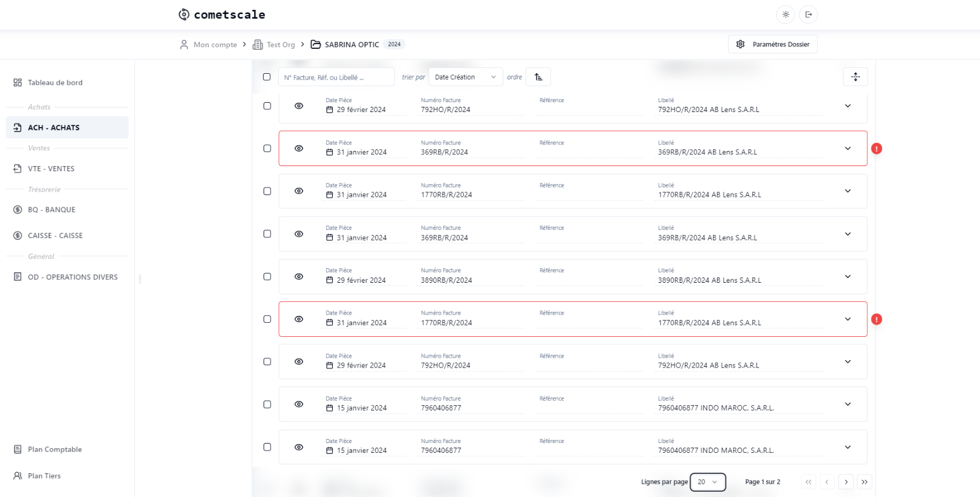The height and width of the screenshot is (497, 980).
Task: Click the Paramètres Dossier button
Action: 773,44
